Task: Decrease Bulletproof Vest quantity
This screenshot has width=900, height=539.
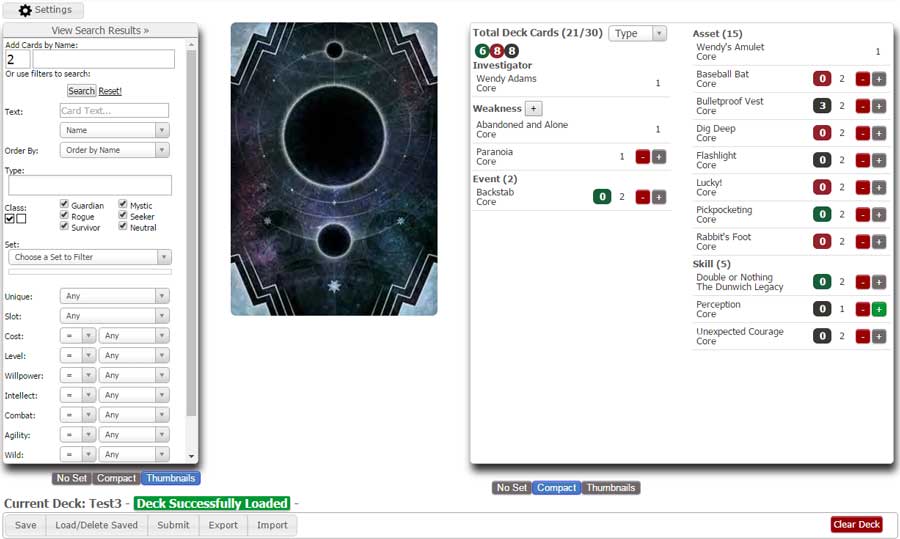Action: pyautogui.click(x=863, y=106)
